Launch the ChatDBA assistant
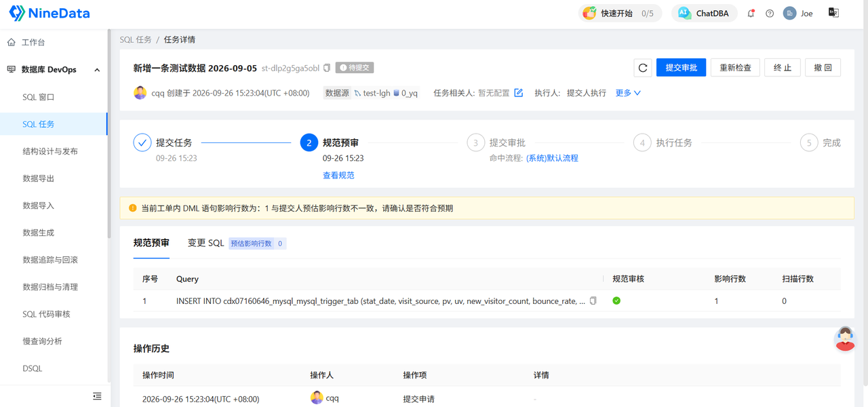 (705, 14)
